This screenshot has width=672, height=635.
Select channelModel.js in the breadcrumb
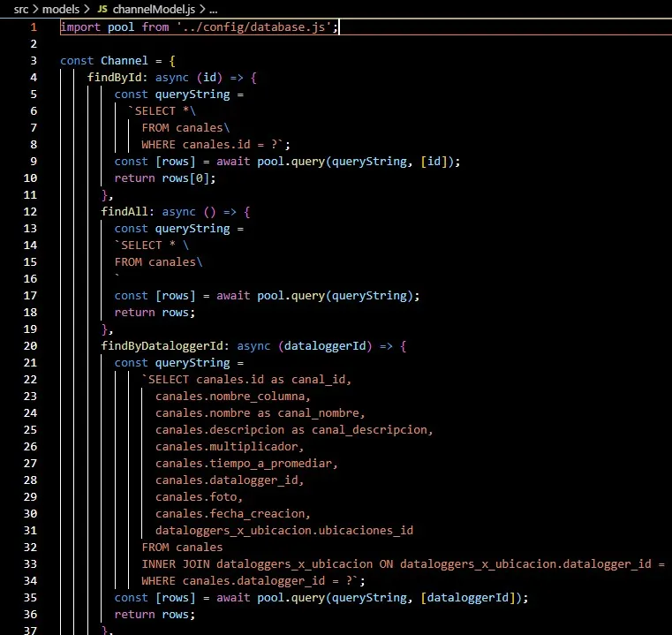pos(154,9)
